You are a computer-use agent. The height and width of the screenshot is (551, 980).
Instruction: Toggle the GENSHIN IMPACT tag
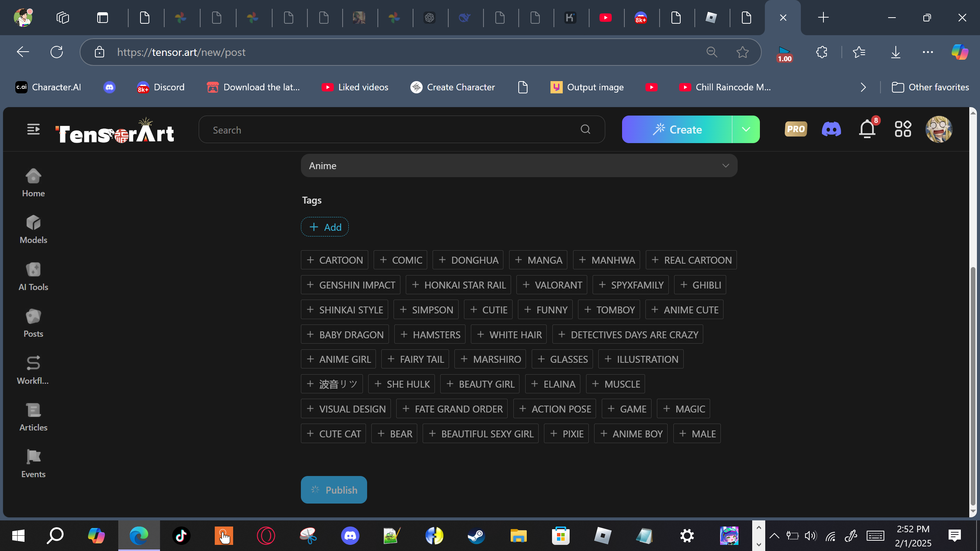pos(351,285)
